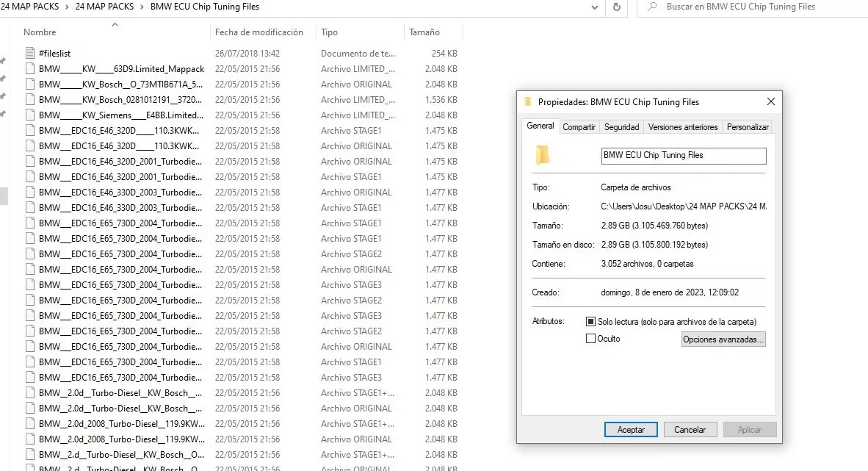Expand the chevron before BMW ECU Chip Tuning Files crumb
868x471 pixels.
(x=142, y=7)
